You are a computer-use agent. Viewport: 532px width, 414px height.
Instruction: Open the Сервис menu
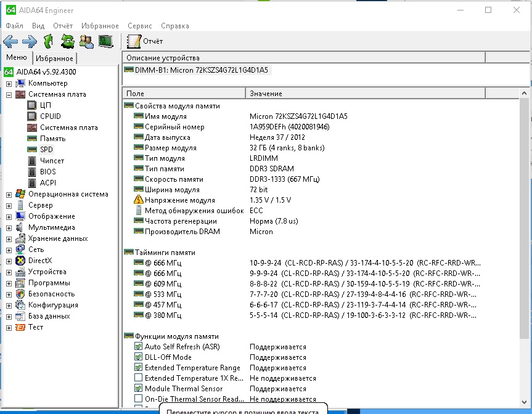coord(140,26)
